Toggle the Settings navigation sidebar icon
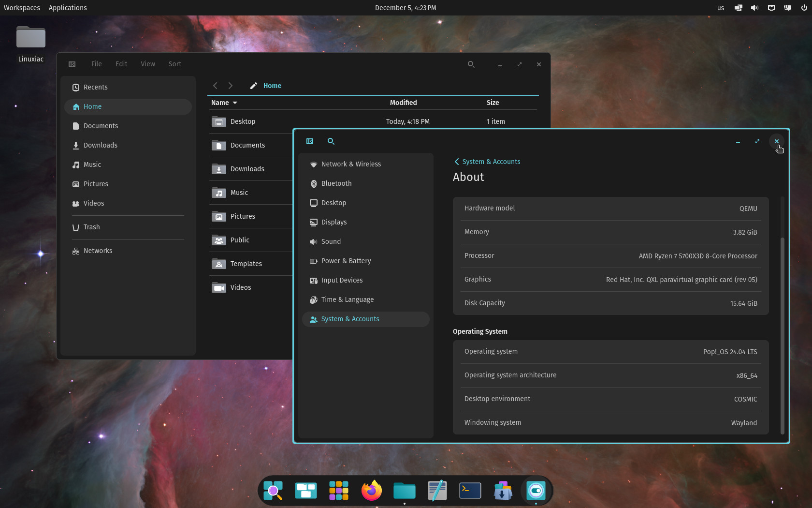Viewport: 812px width, 508px height. [x=310, y=141]
